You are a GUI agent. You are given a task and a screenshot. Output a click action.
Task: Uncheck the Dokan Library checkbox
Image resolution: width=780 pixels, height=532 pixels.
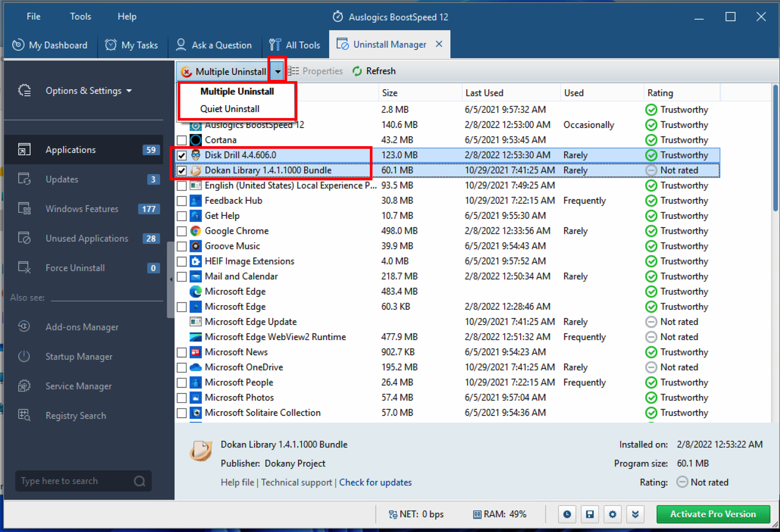click(x=182, y=170)
